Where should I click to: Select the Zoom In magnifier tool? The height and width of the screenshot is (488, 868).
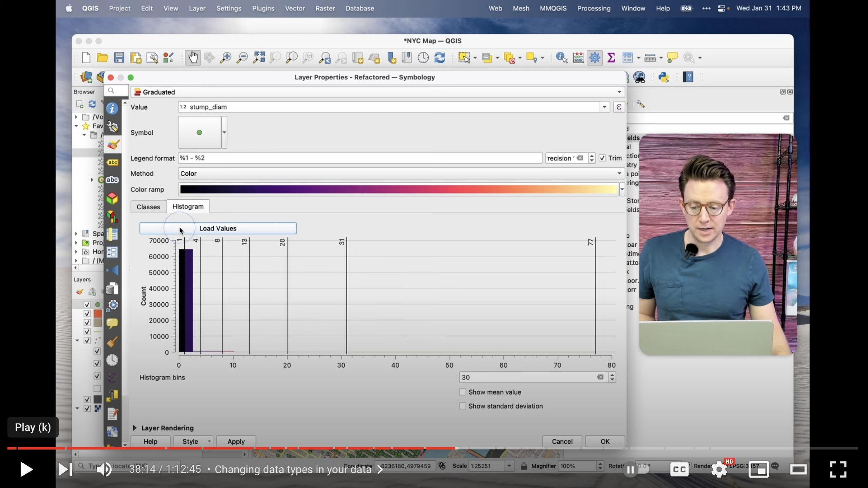point(226,57)
